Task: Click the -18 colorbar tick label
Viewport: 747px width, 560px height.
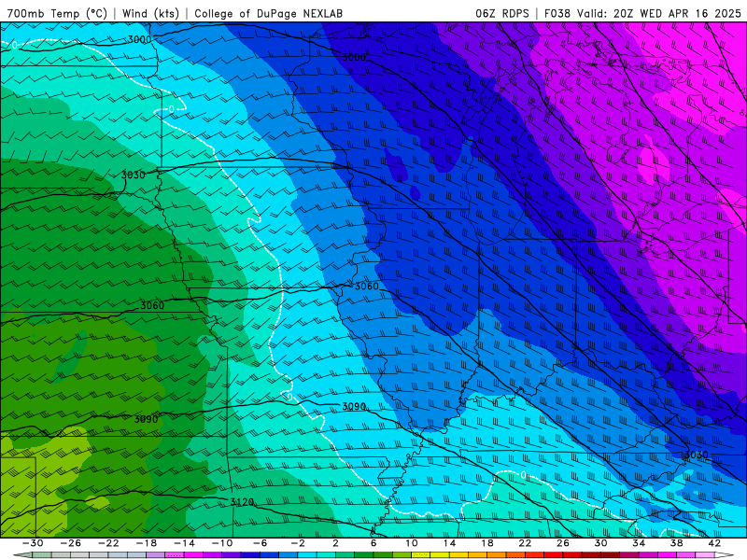Action: point(147,543)
